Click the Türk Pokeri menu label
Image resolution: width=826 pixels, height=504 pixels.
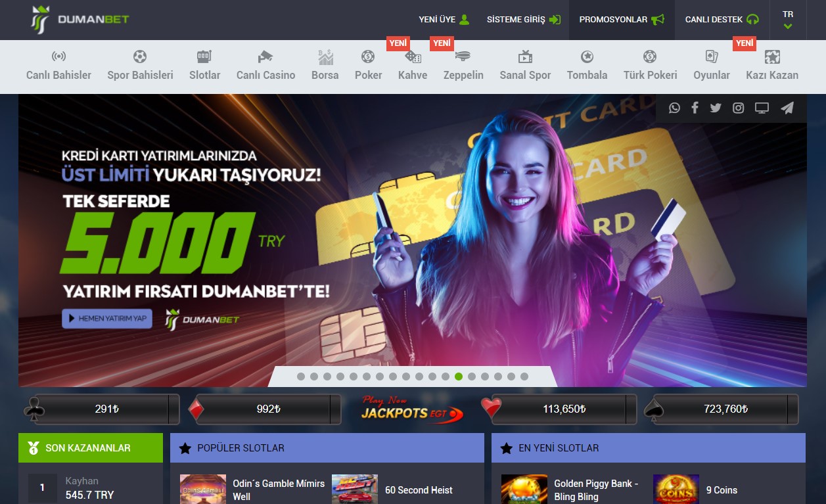click(x=650, y=75)
